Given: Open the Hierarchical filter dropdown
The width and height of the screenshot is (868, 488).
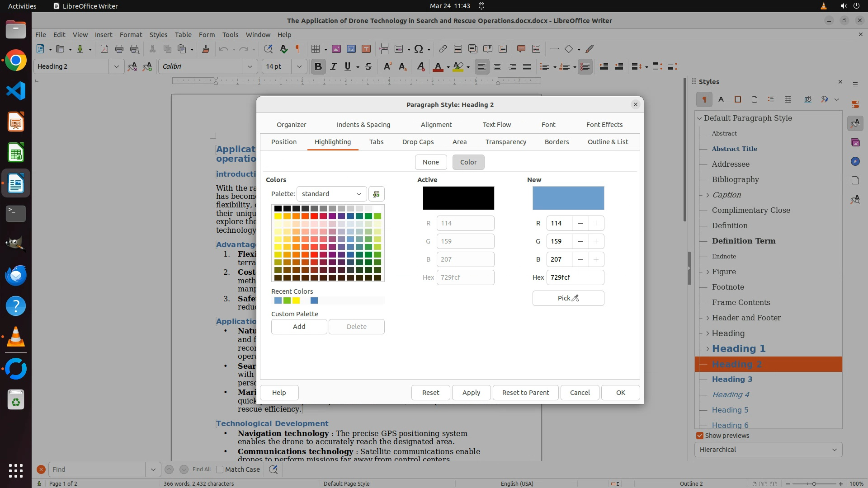Looking at the screenshot, I should [x=768, y=450].
